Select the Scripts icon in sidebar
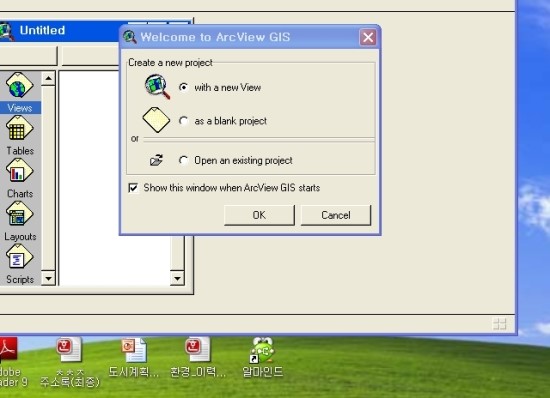 [x=20, y=257]
